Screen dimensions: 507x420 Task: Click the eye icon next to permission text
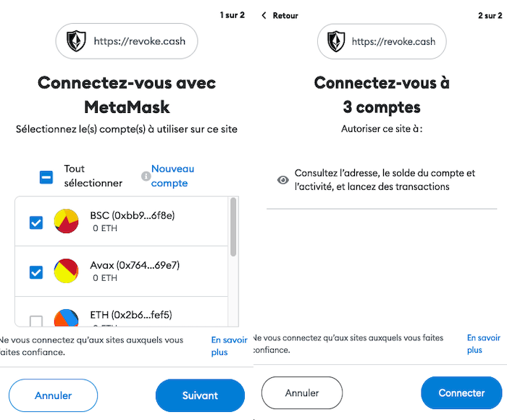pyautogui.click(x=283, y=180)
